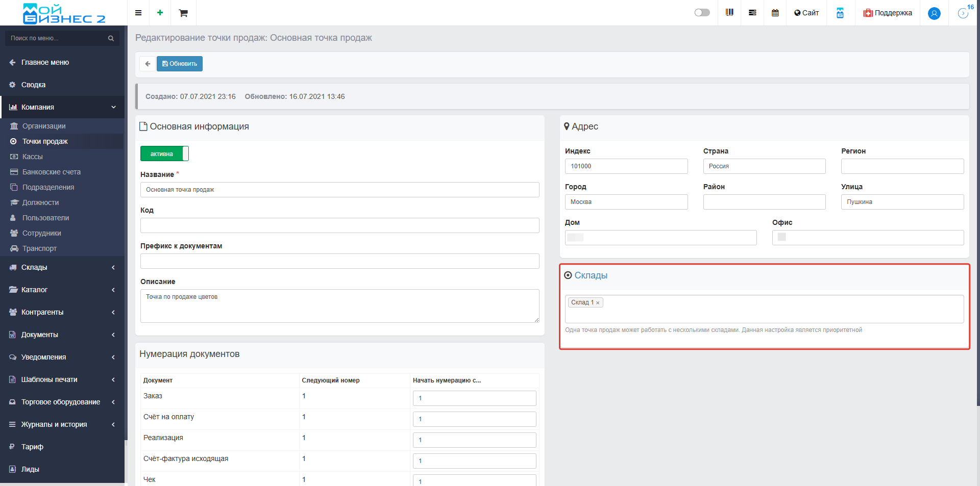Click the user profile avatar icon
This screenshot has height=486, width=980.
point(934,13)
